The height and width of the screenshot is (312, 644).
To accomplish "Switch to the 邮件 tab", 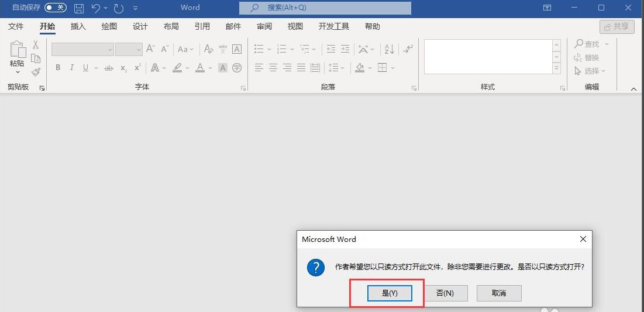I will coord(233,27).
